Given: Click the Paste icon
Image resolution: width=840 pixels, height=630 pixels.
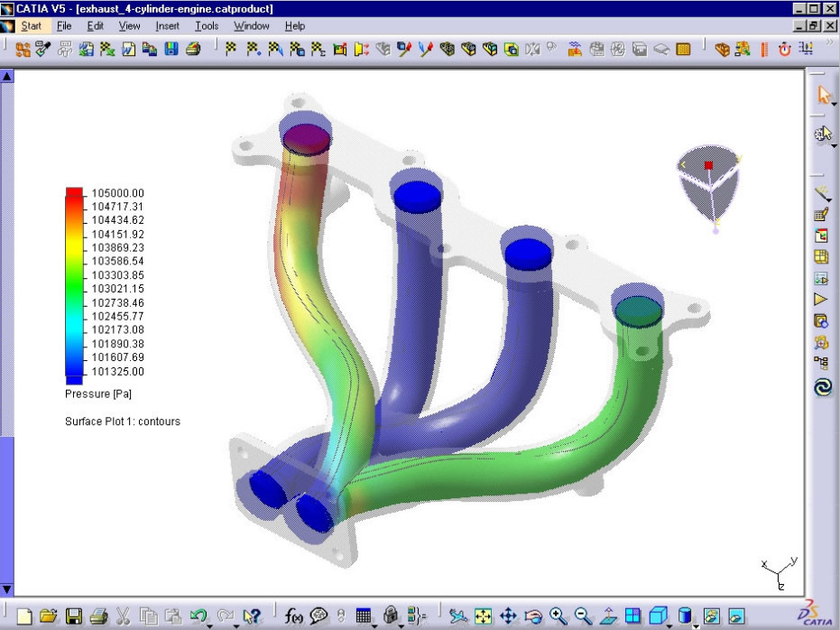Looking at the screenshot, I should 172,616.
